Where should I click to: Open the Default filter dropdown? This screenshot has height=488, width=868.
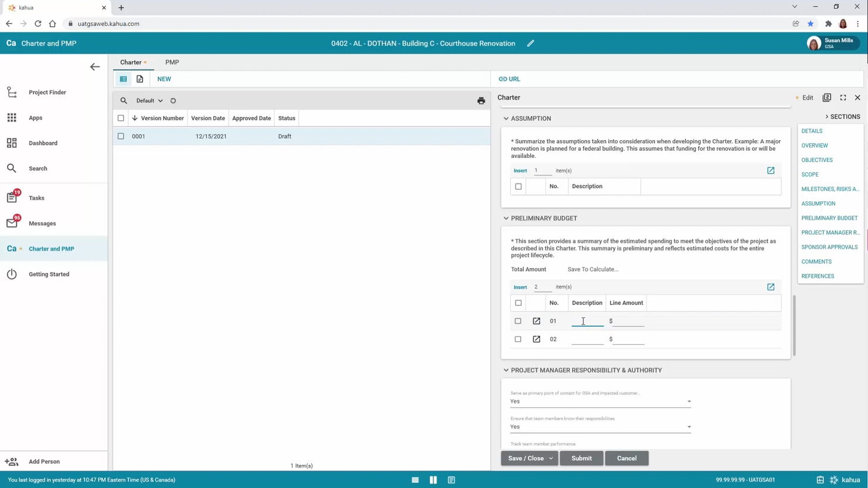(148, 100)
